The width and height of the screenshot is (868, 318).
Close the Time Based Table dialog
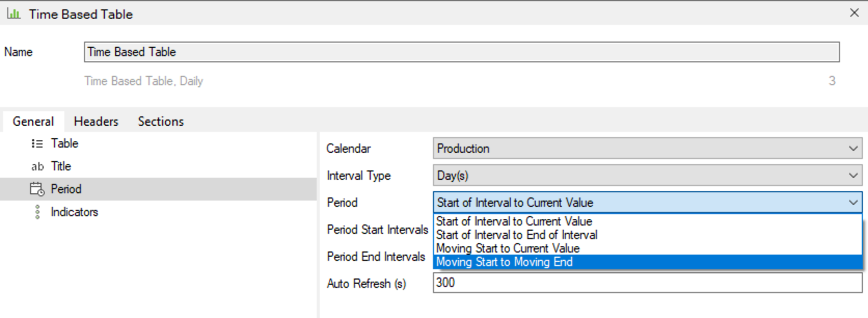click(854, 13)
